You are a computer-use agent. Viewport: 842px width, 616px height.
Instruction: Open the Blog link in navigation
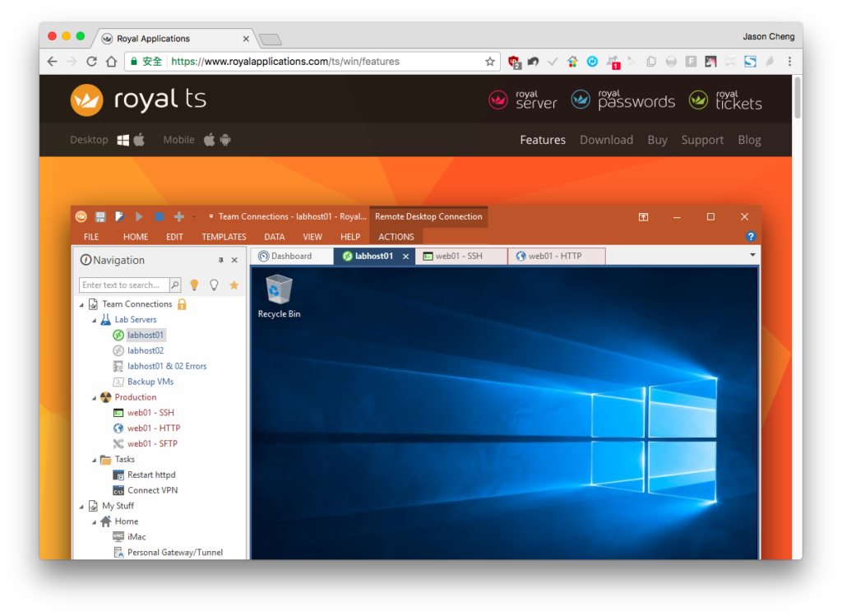(749, 140)
